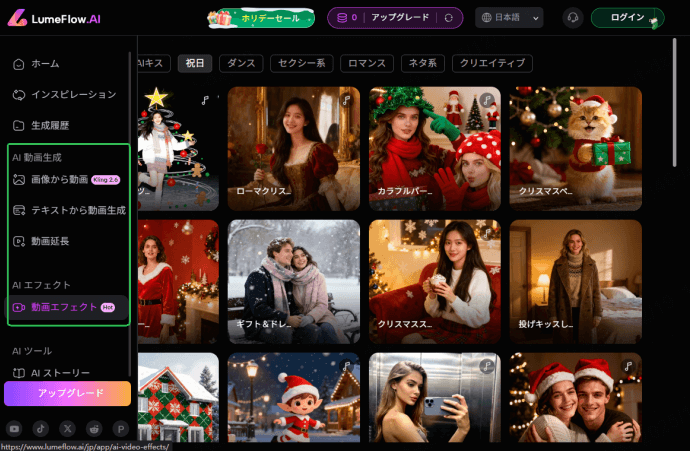Viewport: 690px width, 451px height.
Task: Open the Reddit social link icon
Action: click(x=95, y=428)
